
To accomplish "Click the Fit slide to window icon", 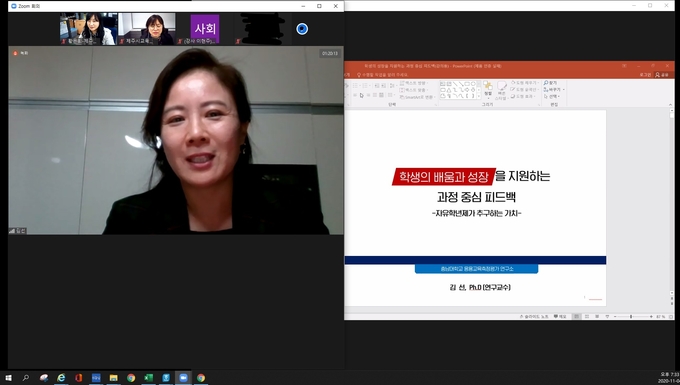I will click(671, 316).
